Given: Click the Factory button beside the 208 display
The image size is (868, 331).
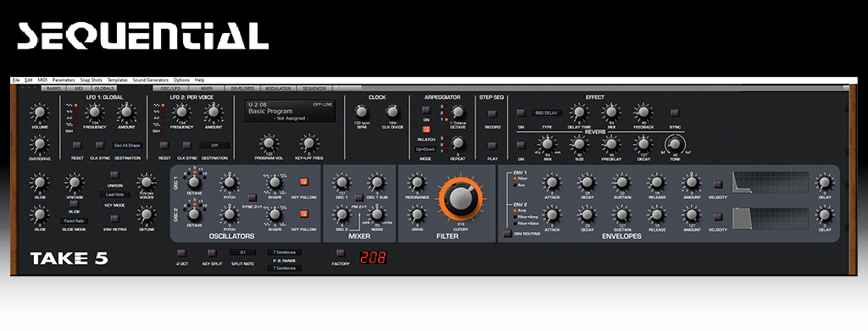Looking at the screenshot, I should pos(341,253).
